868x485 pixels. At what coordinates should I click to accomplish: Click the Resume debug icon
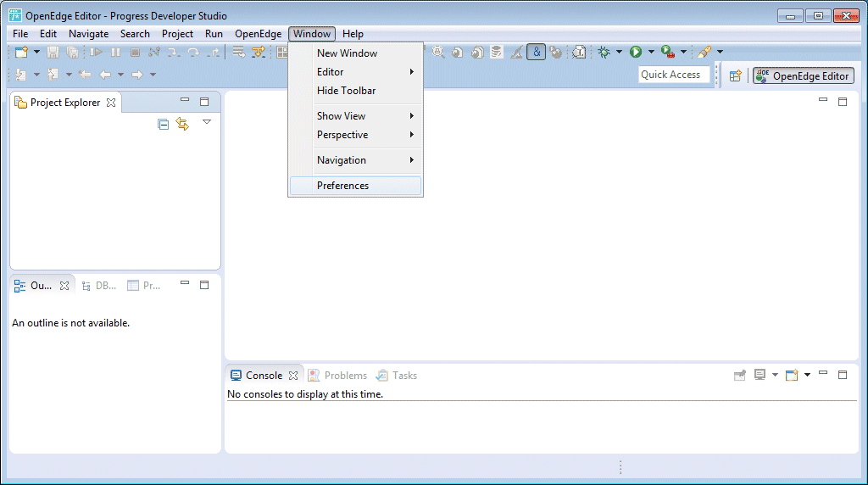(x=97, y=52)
